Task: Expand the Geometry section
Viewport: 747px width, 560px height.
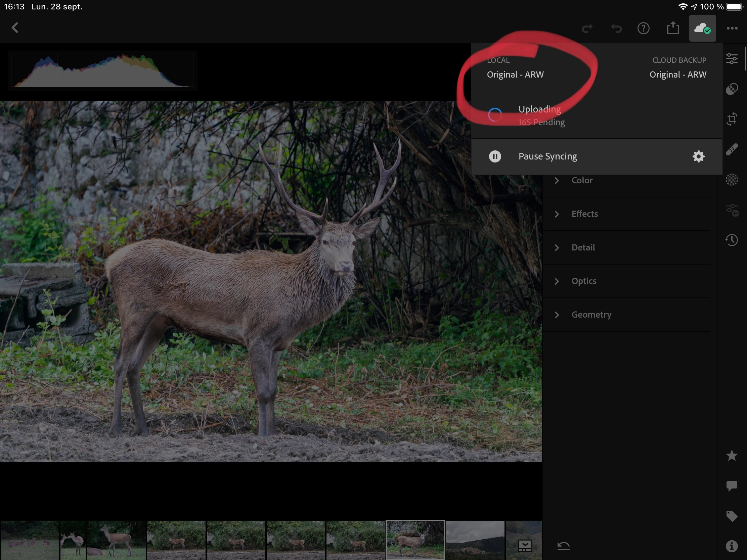Action: tap(591, 315)
